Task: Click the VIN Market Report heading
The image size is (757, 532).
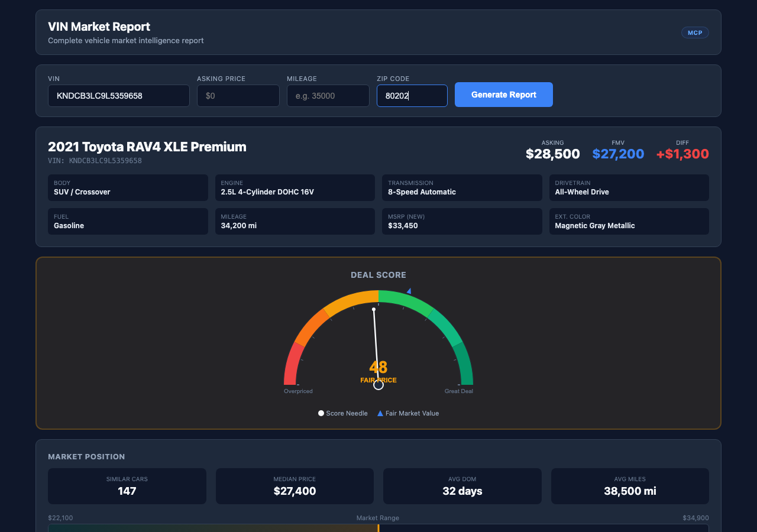Action: coord(99,27)
